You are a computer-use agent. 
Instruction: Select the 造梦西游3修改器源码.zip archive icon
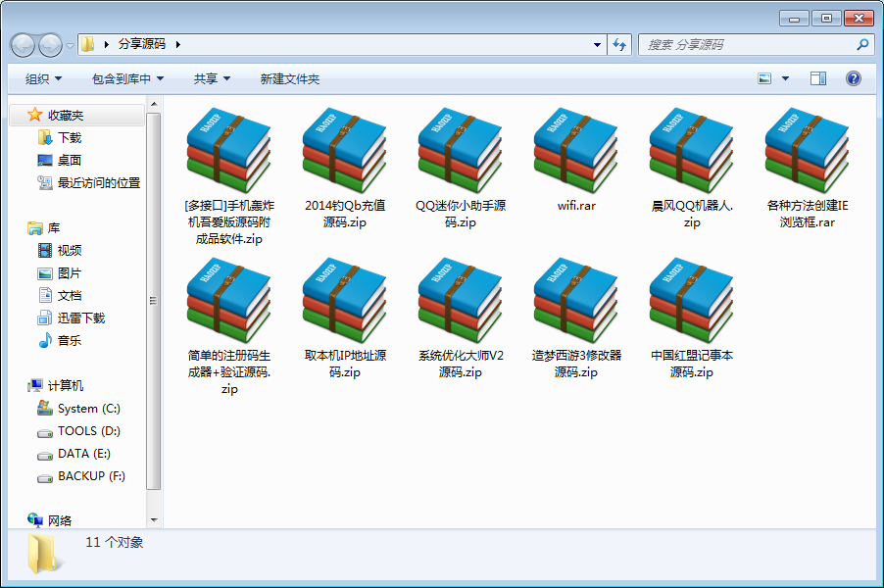tap(576, 300)
